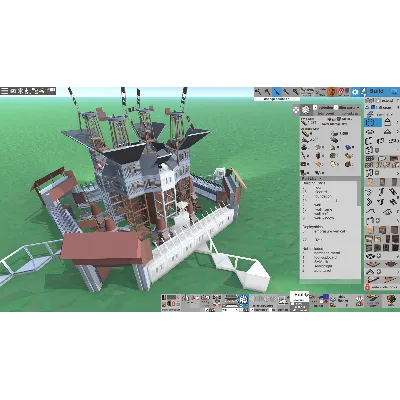Open the hamburger menu in the top-left corner
The height and width of the screenshot is (400, 400).
[4, 91]
